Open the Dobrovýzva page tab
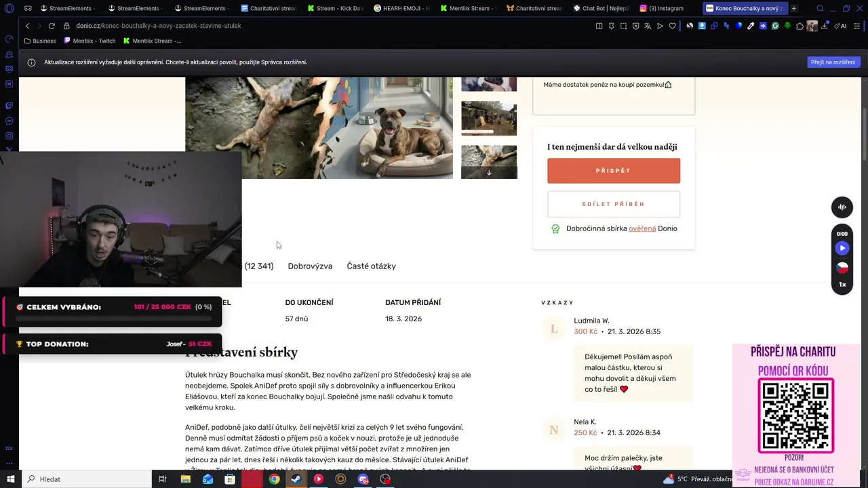The width and height of the screenshot is (868, 488). point(310,266)
